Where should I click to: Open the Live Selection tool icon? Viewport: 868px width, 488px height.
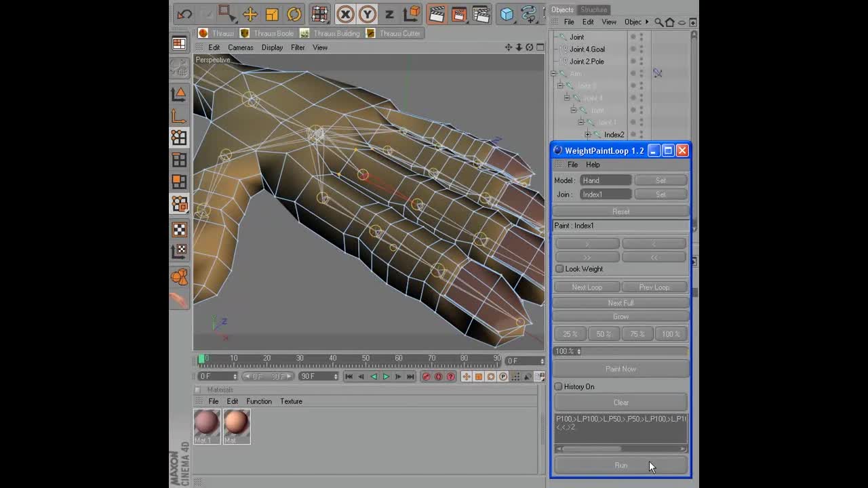tap(226, 14)
